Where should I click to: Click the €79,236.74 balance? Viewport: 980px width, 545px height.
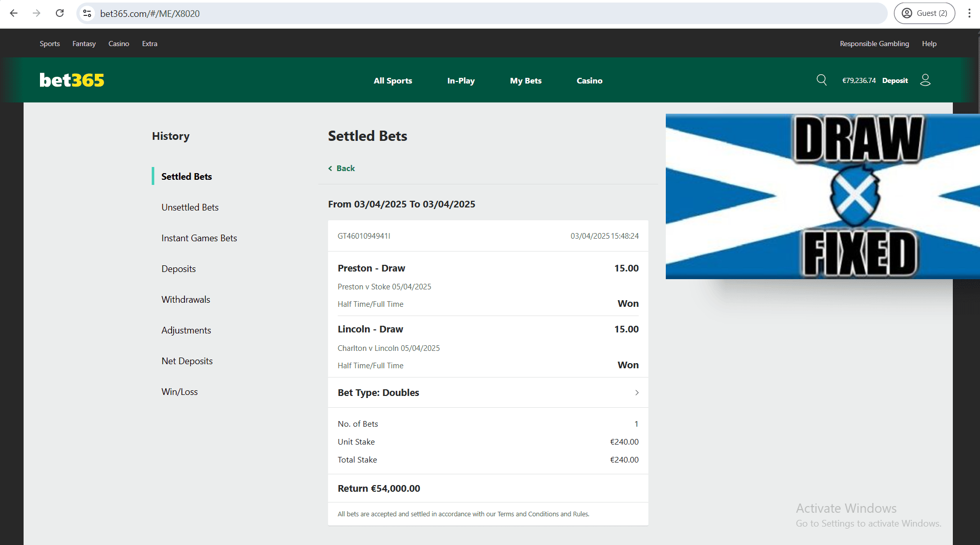859,80
